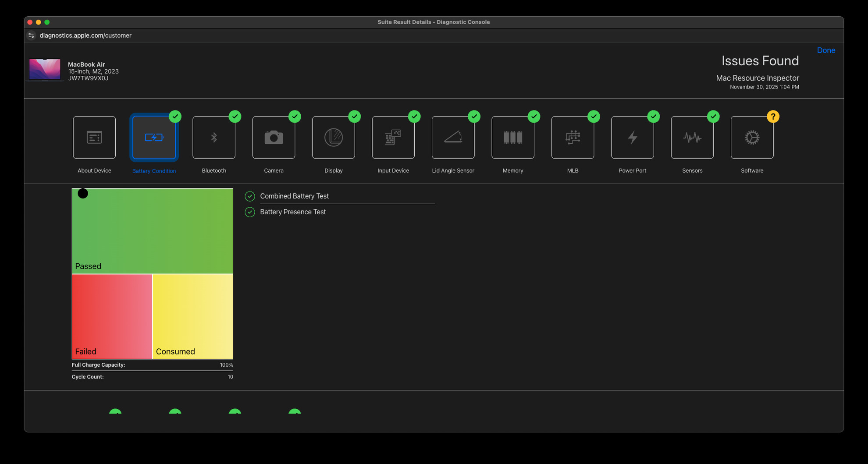
Task: Open the Input Device category
Action: tap(393, 138)
